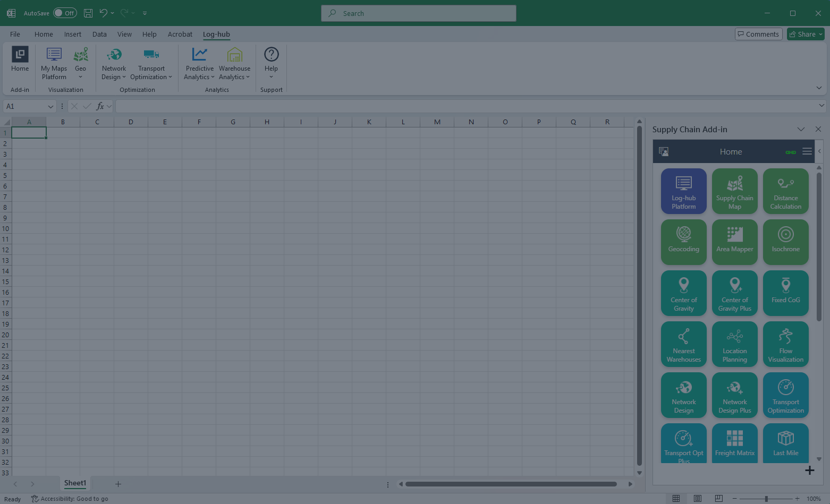Open the Nearest Warehouses tile
The image size is (830, 504).
tap(684, 344)
